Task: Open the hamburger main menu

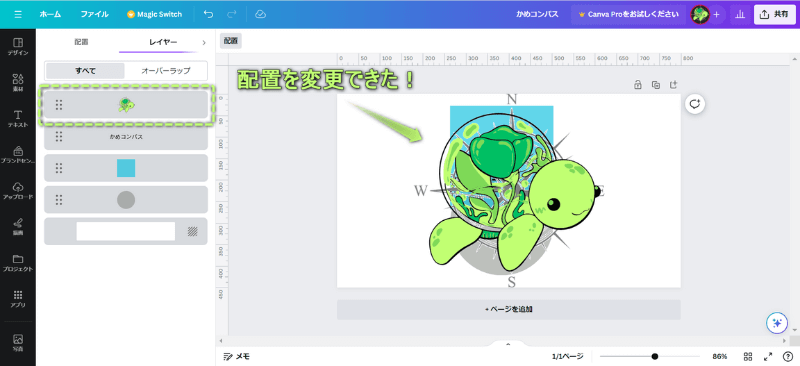Action: coord(18,14)
